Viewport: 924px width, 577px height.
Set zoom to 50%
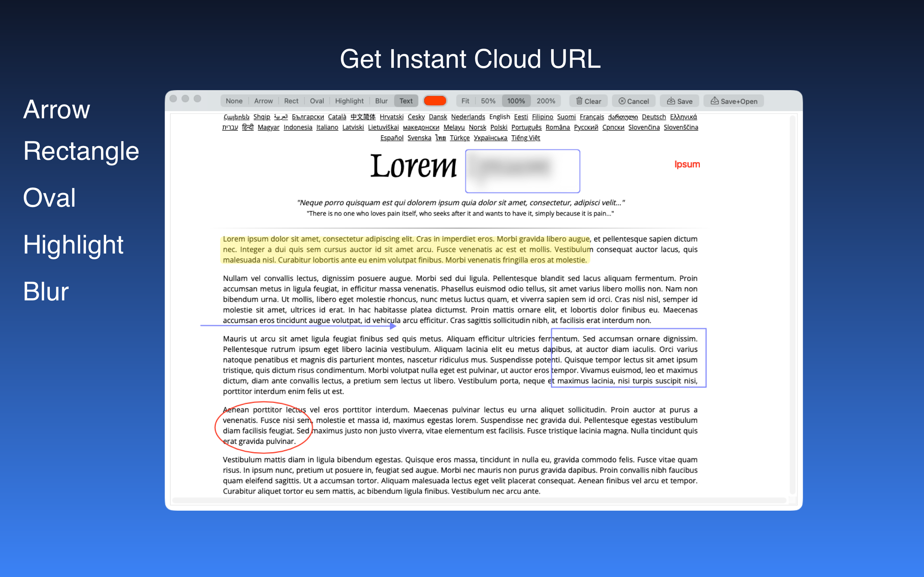488,101
